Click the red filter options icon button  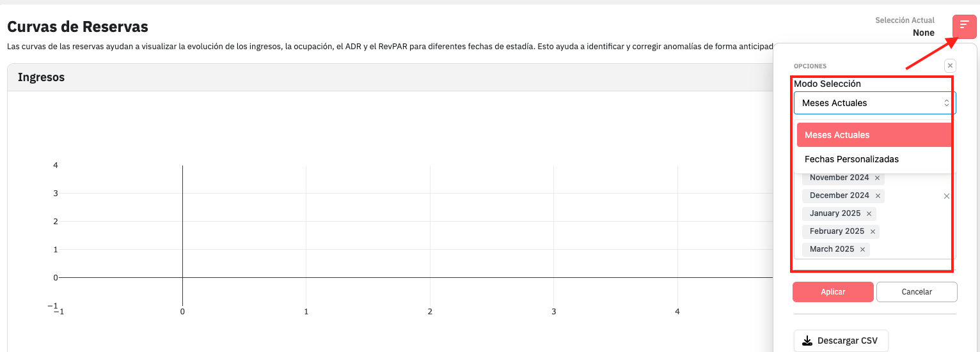964,26
